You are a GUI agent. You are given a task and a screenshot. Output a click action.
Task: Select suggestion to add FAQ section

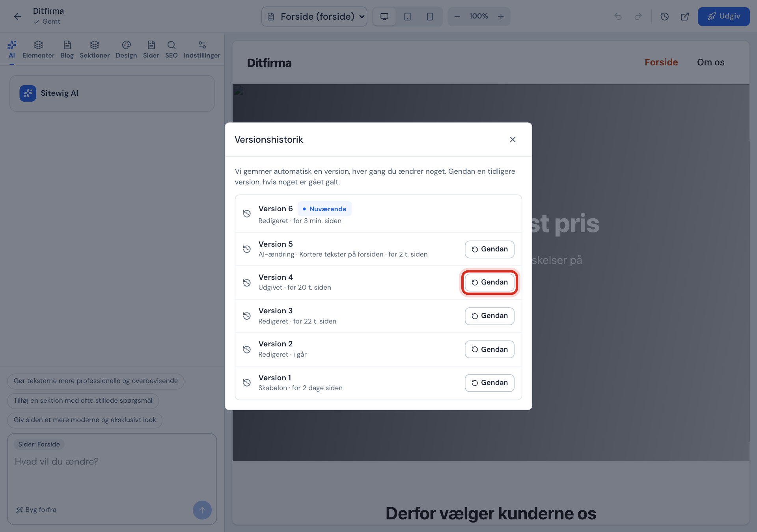83,401
